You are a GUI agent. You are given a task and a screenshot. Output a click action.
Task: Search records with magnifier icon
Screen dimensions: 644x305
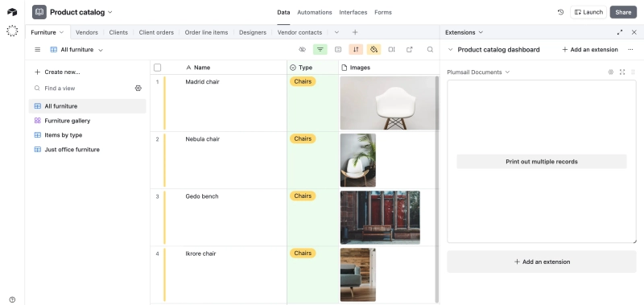(430, 50)
